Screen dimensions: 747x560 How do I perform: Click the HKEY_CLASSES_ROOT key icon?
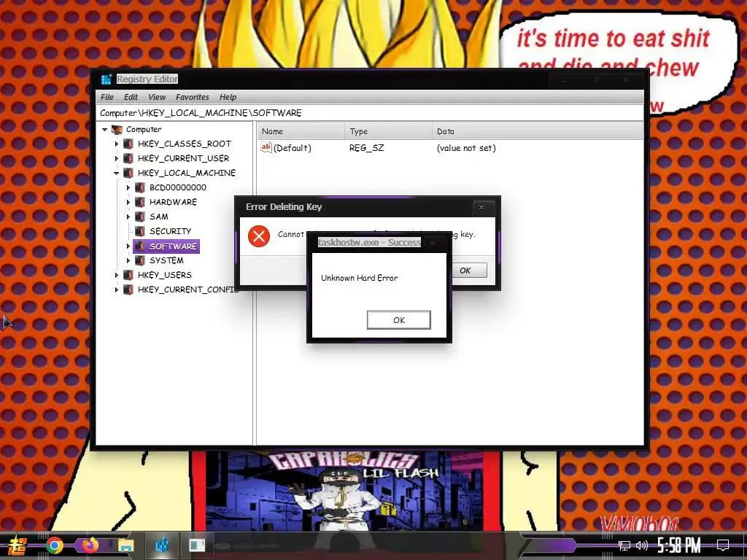[x=128, y=144]
